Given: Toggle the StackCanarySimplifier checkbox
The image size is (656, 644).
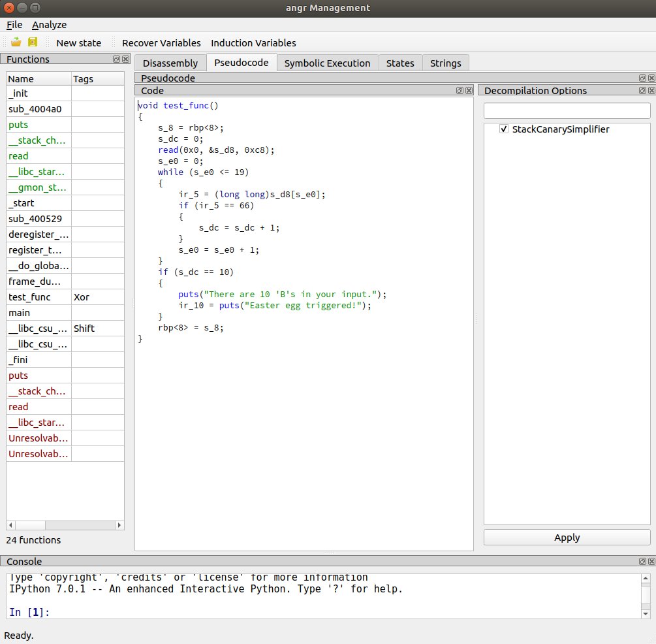Looking at the screenshot, I should tap(504, 129).
